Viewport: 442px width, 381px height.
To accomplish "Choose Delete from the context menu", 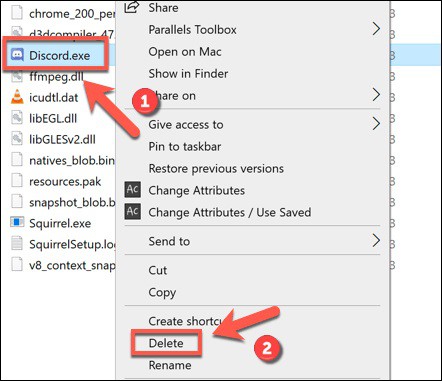I will click(x=166, y=343).
